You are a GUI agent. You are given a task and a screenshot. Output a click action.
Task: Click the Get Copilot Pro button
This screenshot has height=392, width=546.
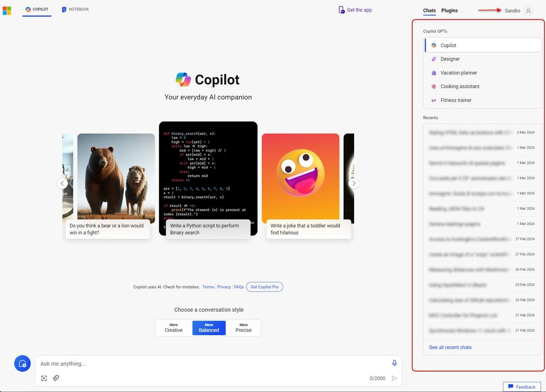coord(265,287)
